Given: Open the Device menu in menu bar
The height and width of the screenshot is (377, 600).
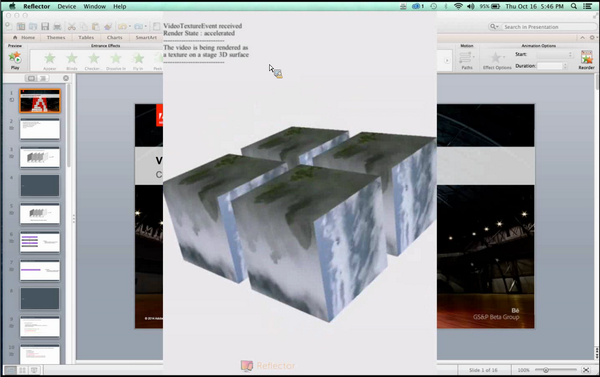Looking at the screenshot, I should point(67,7).
